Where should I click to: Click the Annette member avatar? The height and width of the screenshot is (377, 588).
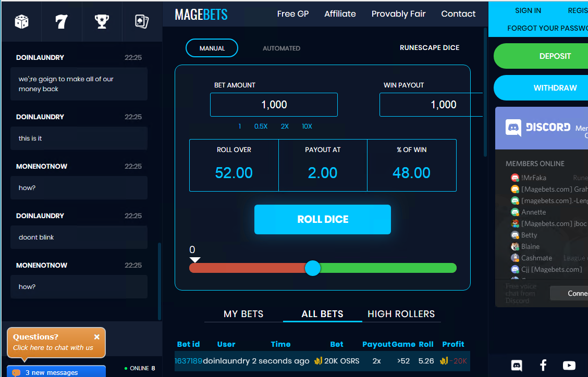515,212
